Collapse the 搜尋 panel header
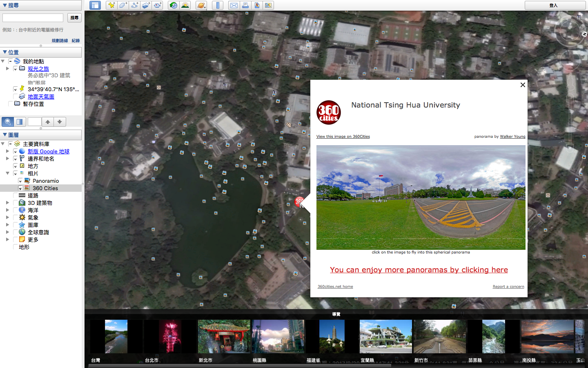Viewport: 588px width, 368px height. click(x=41, y=5)
